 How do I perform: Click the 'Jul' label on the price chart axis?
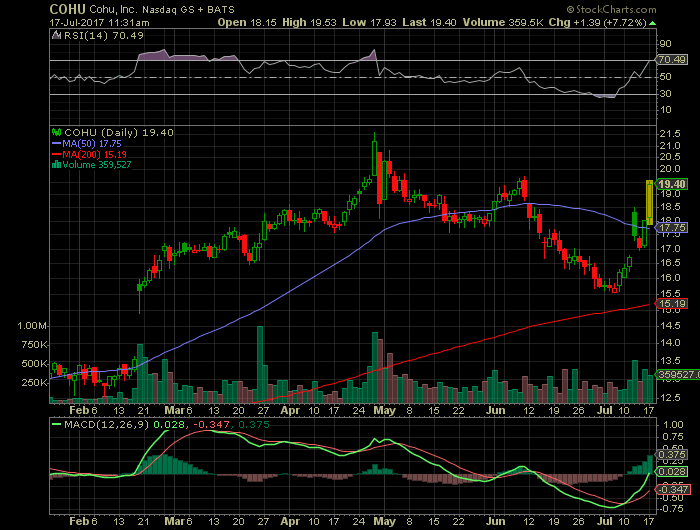[x=605, y=410]
